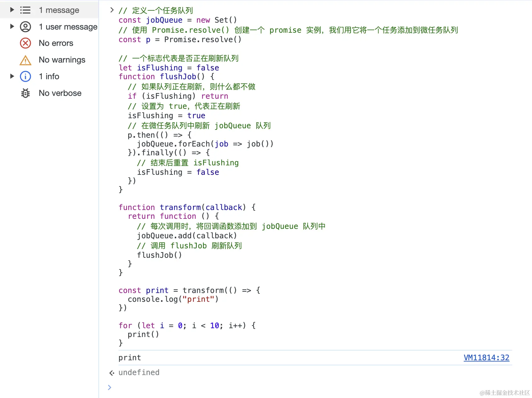
Task: Click the "// 在微任务队列中刷新 jobQueue 队列" comment
Action: pos(199,126)
